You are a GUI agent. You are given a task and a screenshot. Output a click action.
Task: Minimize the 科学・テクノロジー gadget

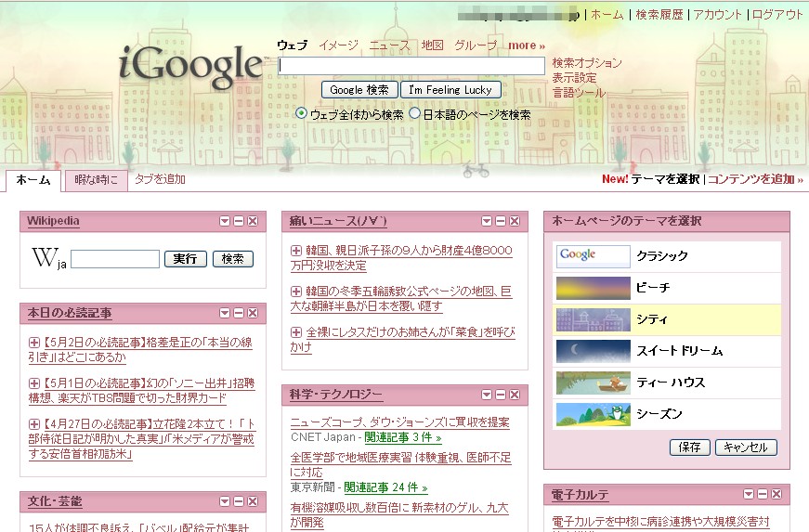point(501,395)
